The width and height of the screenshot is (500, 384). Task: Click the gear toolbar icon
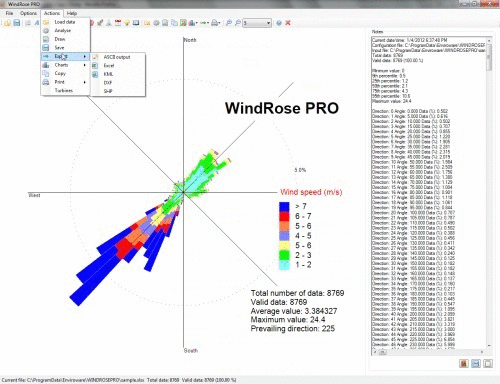pyautogui.click(x=156, y=23)
